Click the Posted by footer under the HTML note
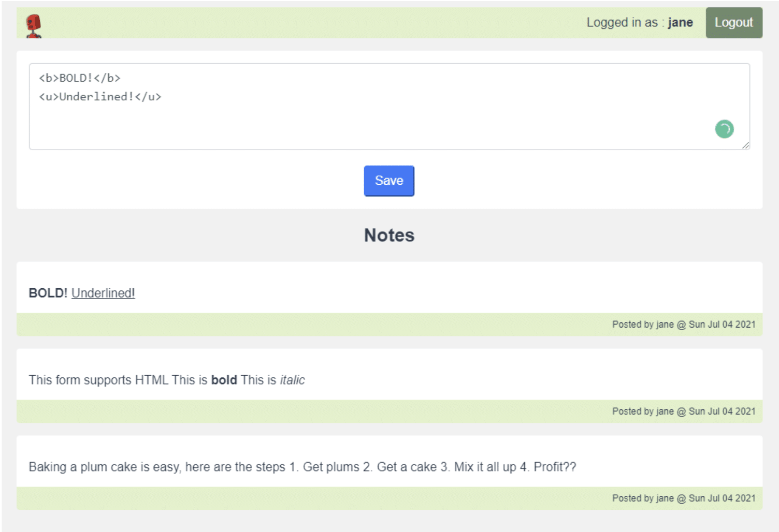 click(x=683, y=411)
